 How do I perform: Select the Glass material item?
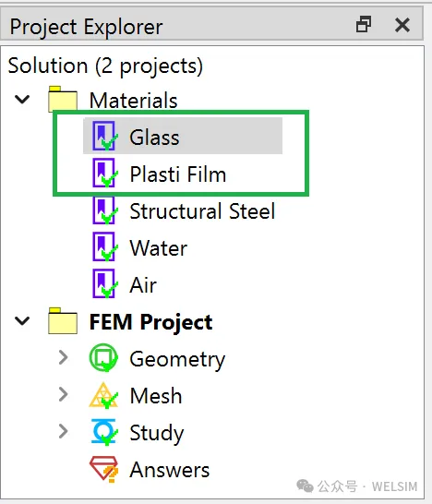coord(183,136)
